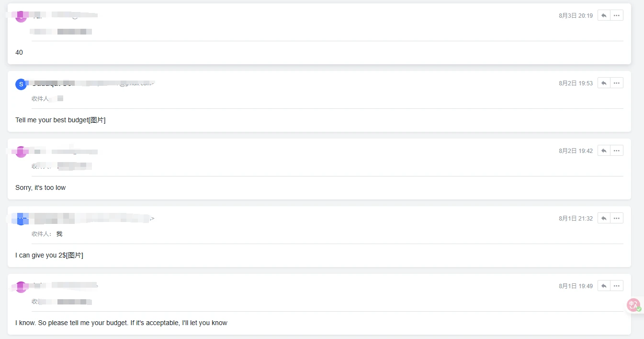Click the pink avatar on the "Sorry, it's too low" email
Image resolution: width=644 pixels, height=339 pixels.
pyautogui.click(x=21, y=152)
